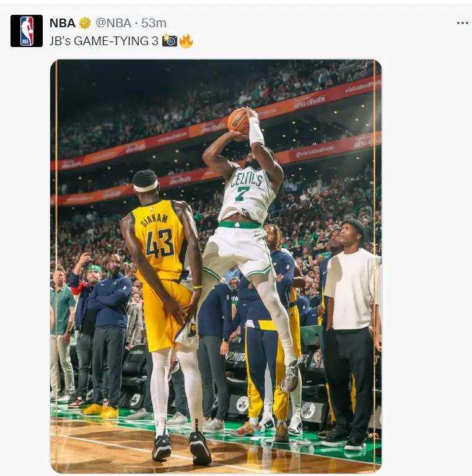Screen dimensions: 472x476
Task: Open the @NBA handle link
Action: pyautogui.click(x=113, y=23)
